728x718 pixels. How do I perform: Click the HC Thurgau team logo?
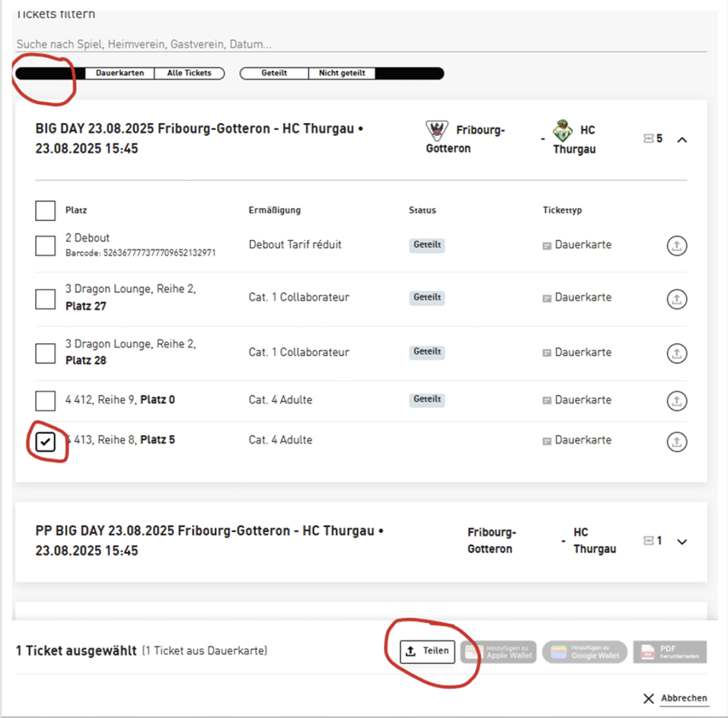tap(562, 130)
